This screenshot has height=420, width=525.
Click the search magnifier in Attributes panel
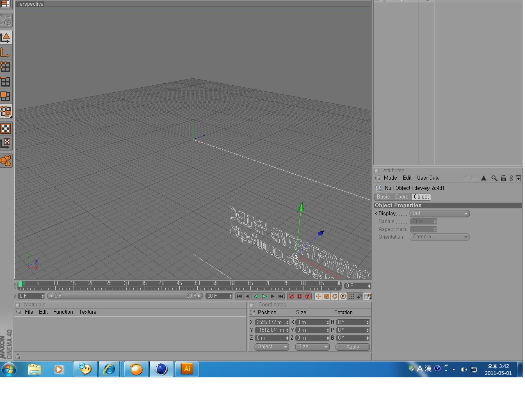click(x=494, y=178)
